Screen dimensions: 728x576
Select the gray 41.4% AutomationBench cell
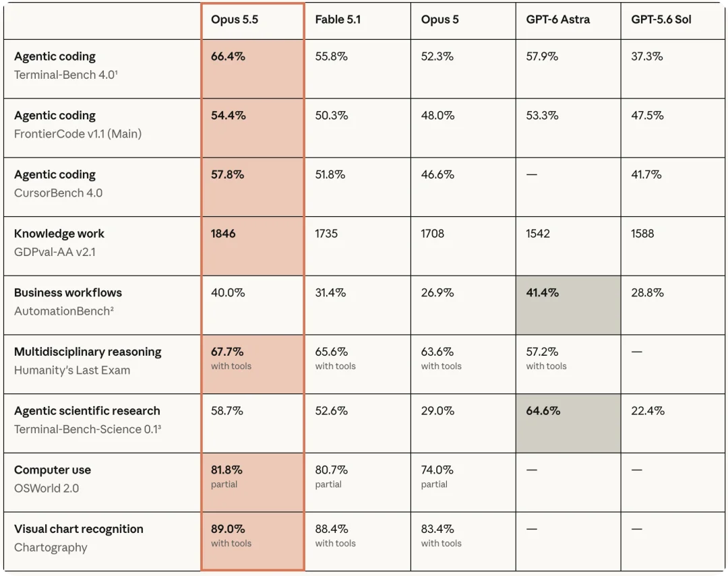(568, 305)
